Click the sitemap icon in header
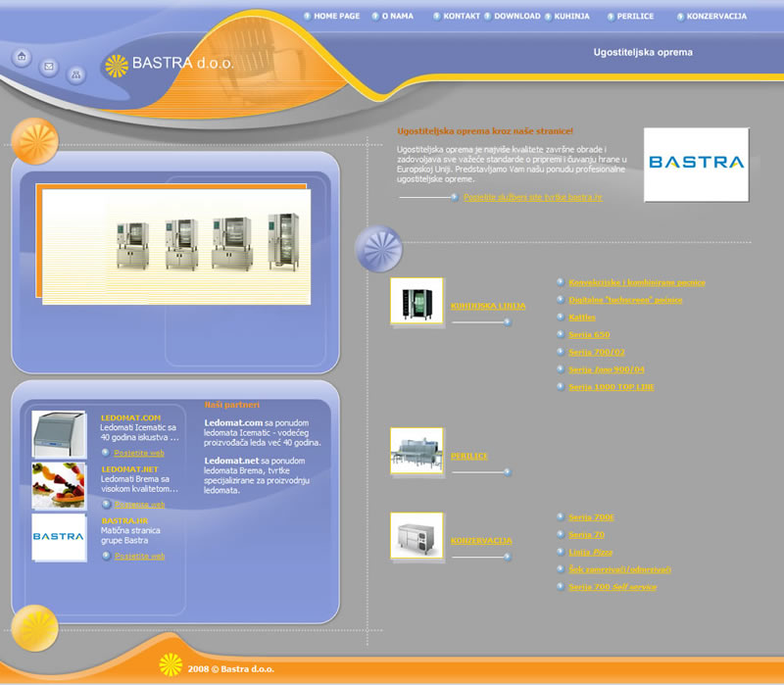 76,75
